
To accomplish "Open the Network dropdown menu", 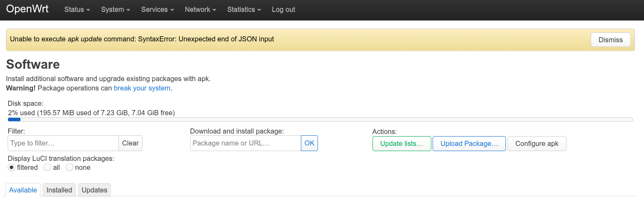I will 200,9.
